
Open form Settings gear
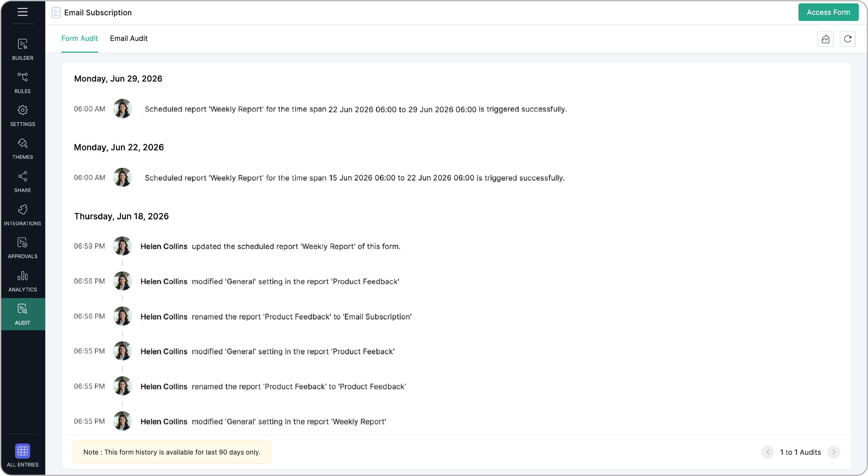click(23, 116)
